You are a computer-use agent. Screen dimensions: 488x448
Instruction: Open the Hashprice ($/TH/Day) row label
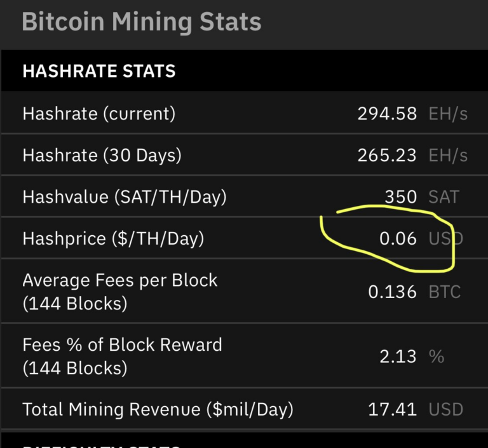[113, 238]
